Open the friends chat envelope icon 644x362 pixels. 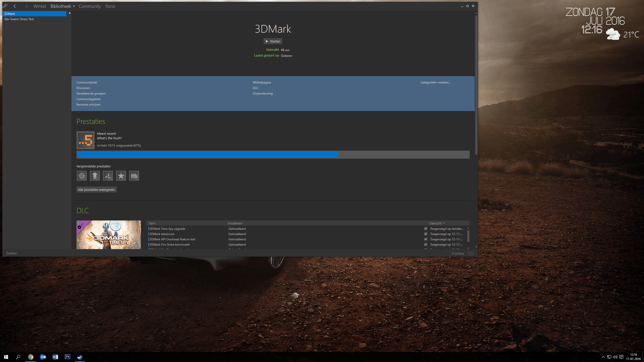click(471, 253)
